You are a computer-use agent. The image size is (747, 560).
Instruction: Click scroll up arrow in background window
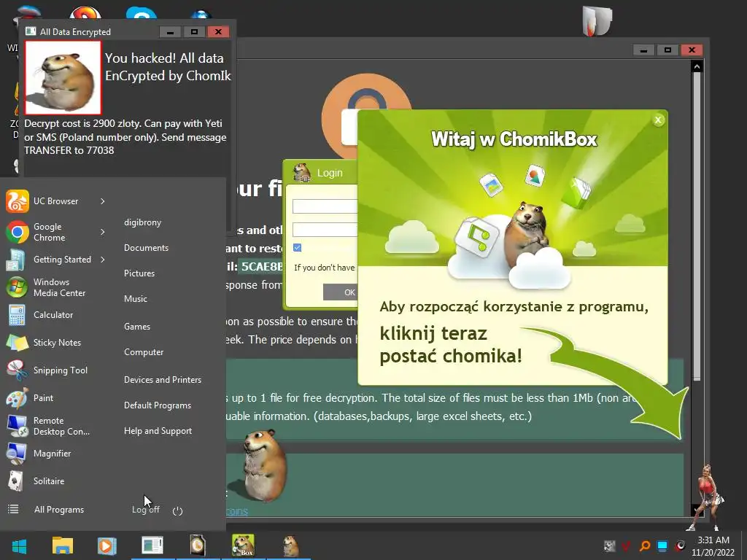coord(697,66)
